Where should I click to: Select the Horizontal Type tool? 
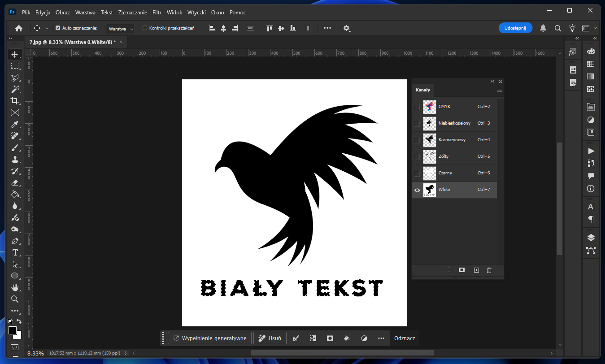pos(15,253)
